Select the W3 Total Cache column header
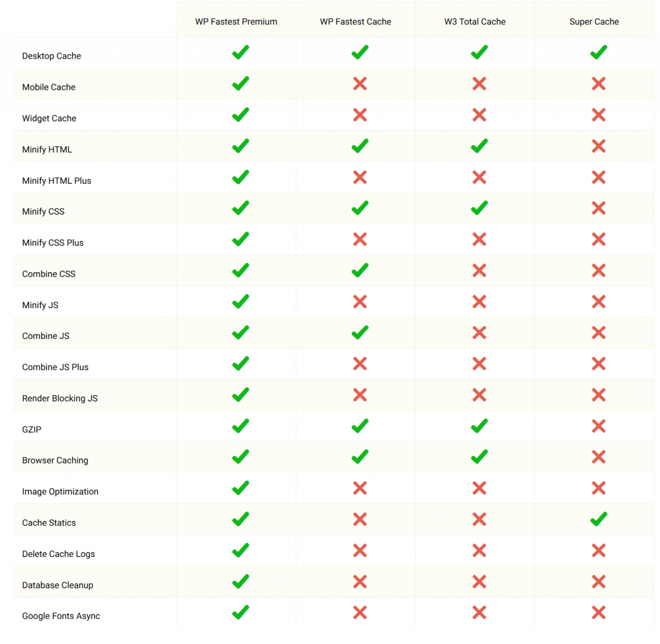This screenshot has width=660, height=644. click(x=475, y=21)
